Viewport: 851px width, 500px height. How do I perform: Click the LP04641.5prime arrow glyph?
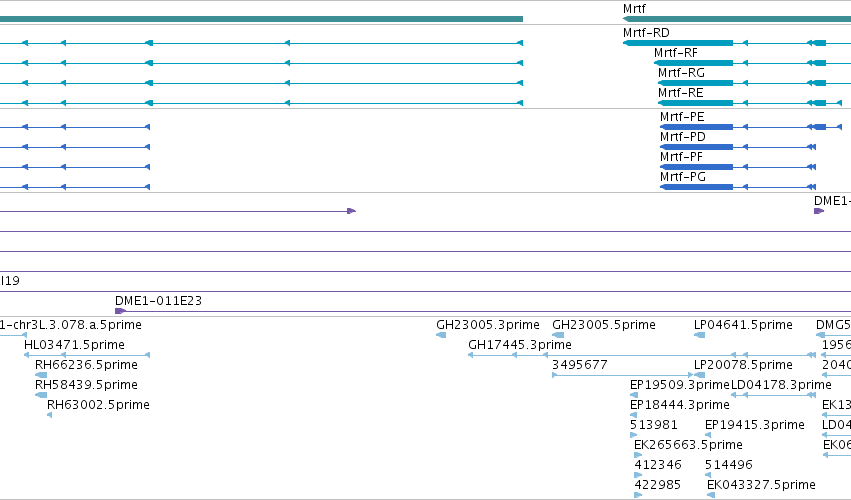tap(700, 335)
